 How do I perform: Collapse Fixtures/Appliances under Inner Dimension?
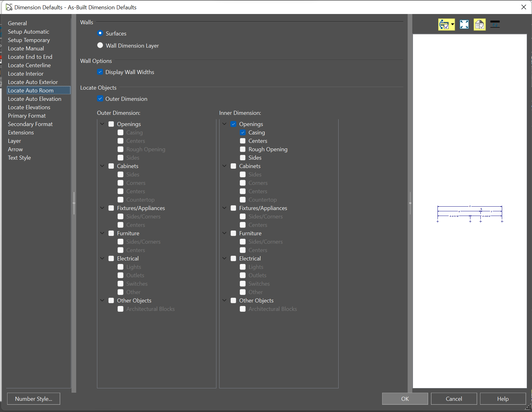(224, 208)
